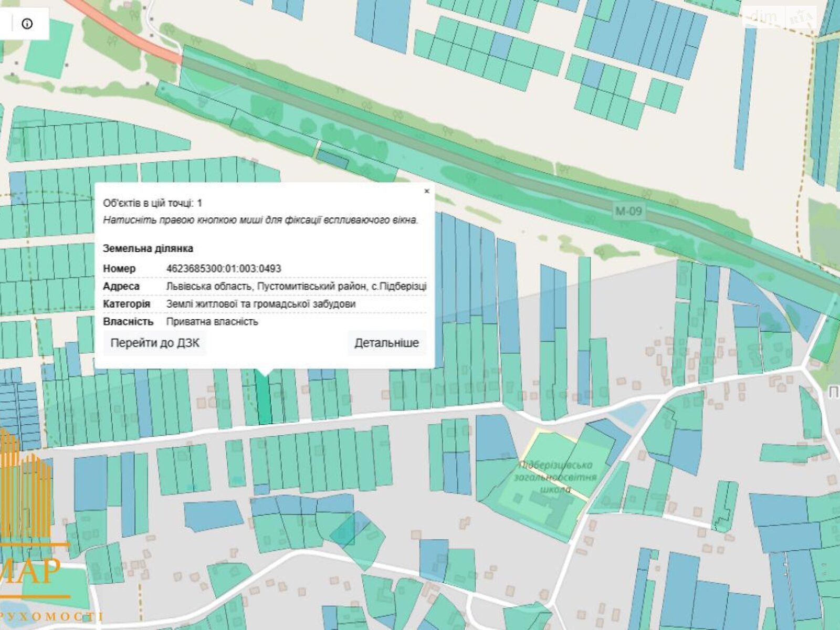The height and width of the screenshot is (630, 840).
Task: Click category value 'Землі житлової та громадської забудови'
Action: [x=261, y=304]
